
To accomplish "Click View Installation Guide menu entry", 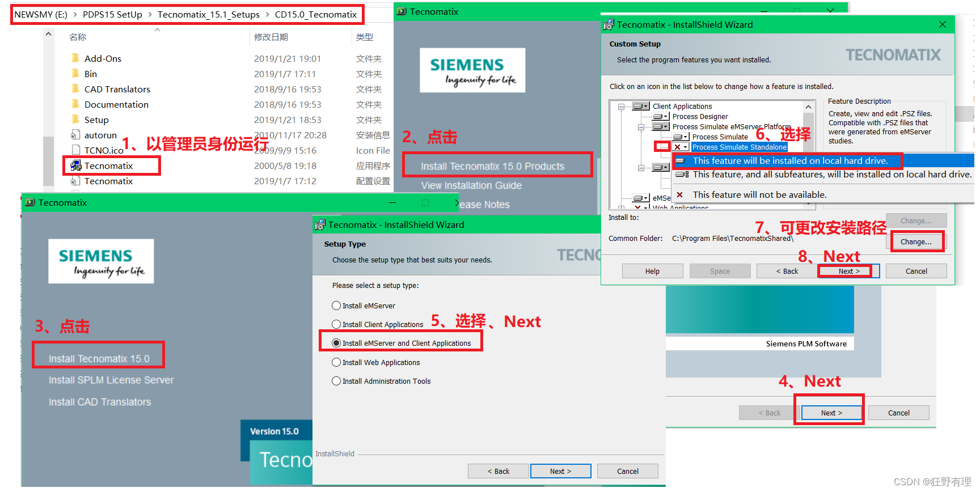I will tap(471, 186).
